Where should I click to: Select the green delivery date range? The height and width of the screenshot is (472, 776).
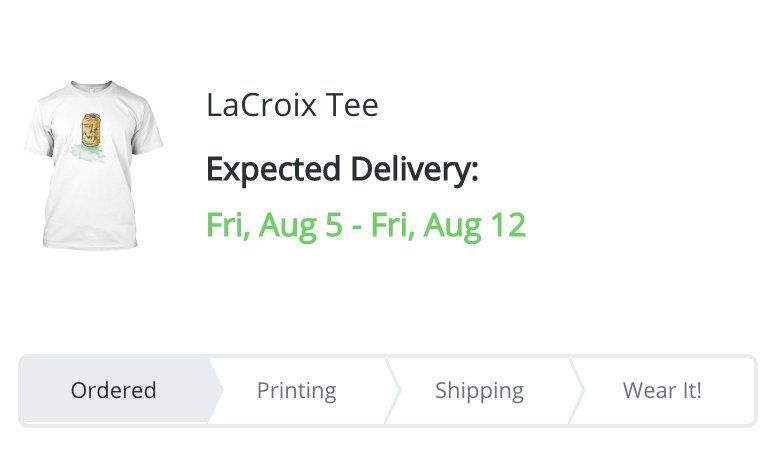(365, 225)
